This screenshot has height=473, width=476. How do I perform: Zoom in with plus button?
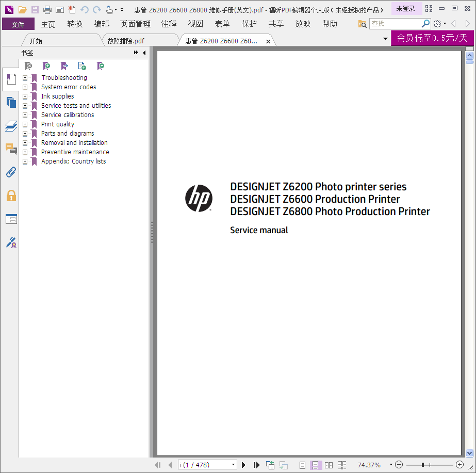click(459, 465)
